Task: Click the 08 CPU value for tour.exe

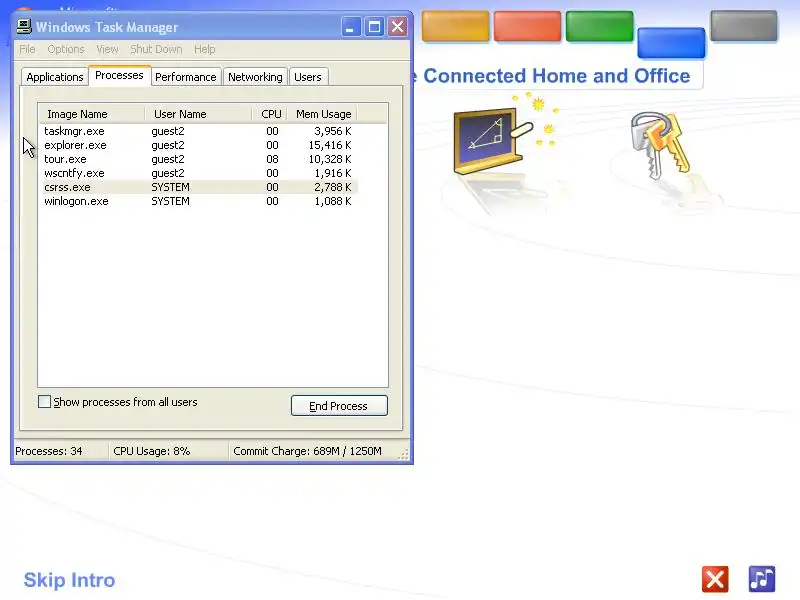Action: point(272,159)
